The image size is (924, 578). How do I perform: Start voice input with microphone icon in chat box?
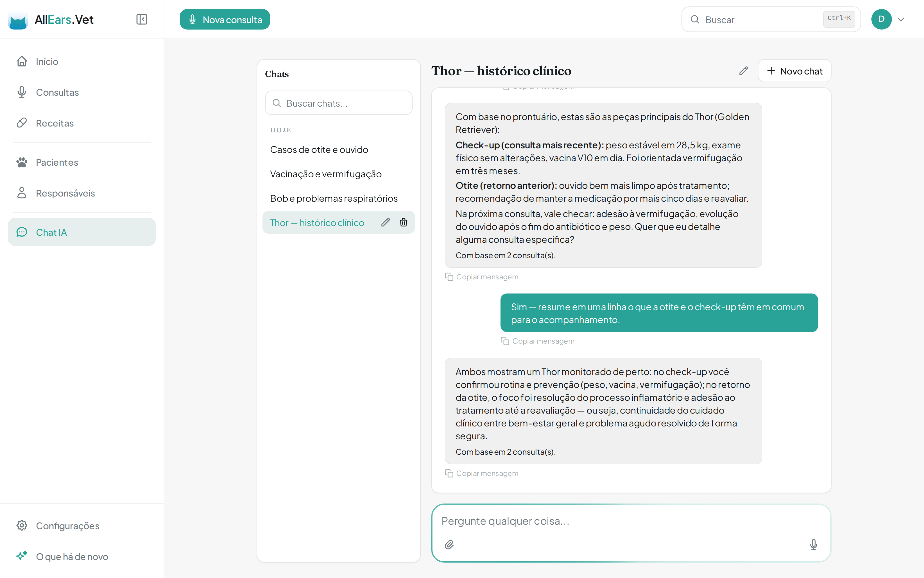pos(813,544)
